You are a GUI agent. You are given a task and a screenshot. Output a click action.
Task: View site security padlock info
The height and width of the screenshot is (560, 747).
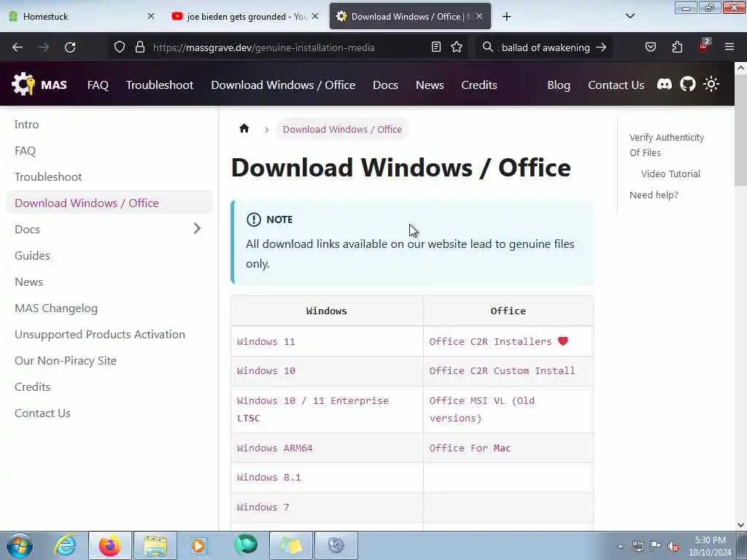coord(139,47)
